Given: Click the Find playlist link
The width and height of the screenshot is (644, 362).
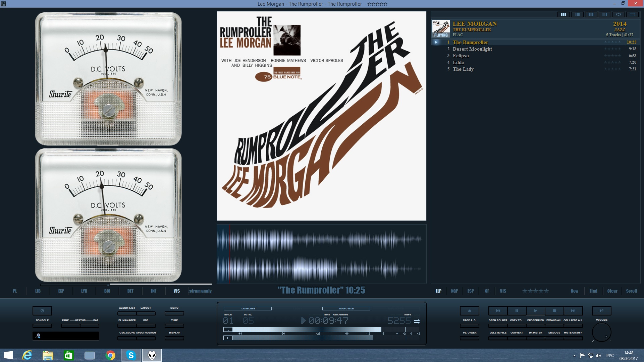Looking at the screenshot, I should coord(593,291).
